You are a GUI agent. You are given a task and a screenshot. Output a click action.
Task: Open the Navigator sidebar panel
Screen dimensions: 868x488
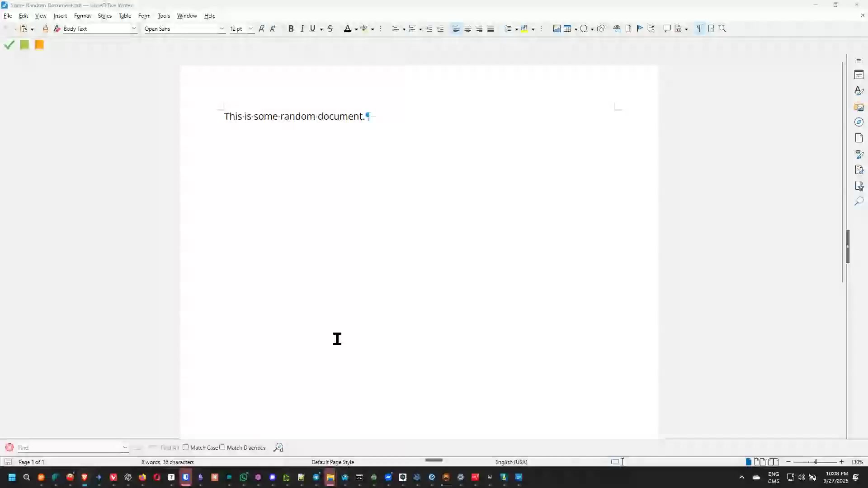859,122
